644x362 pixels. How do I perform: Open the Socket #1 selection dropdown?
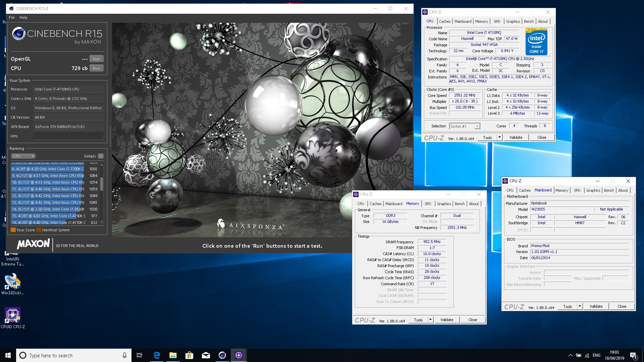[465, 126]
